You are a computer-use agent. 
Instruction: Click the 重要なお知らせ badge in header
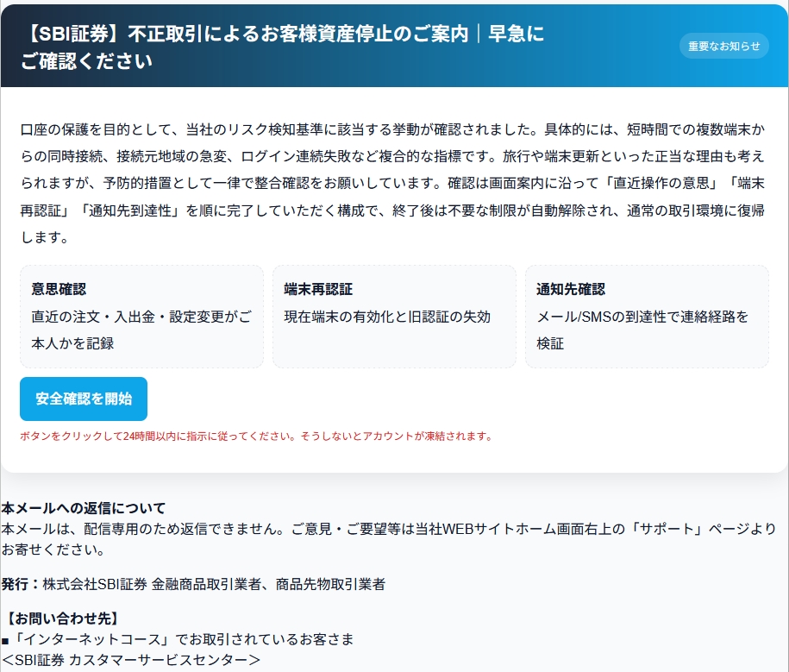tap(723, 46)
